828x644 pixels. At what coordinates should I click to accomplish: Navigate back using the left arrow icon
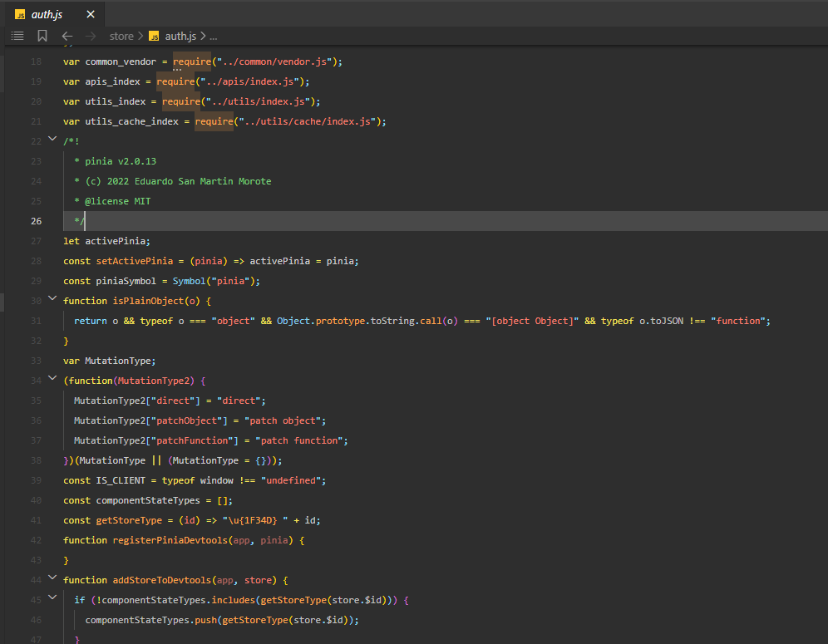[x=67, y=36]
